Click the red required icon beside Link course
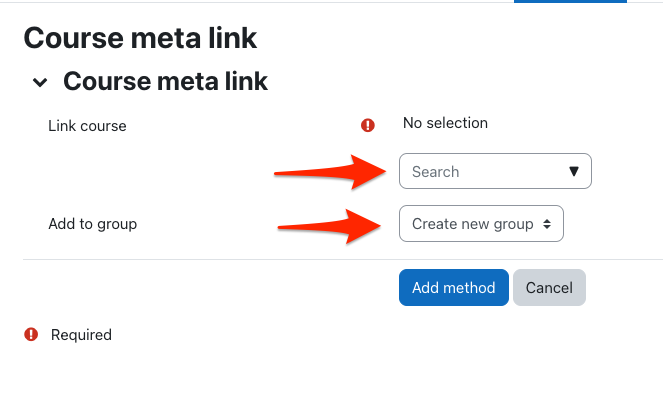The width and height of the screenshot is (663, 398). click(367, 125)
